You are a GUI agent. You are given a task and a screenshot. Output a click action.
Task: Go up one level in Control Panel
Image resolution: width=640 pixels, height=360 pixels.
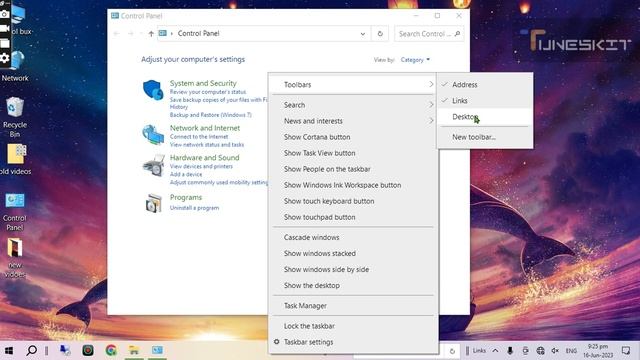151,33
